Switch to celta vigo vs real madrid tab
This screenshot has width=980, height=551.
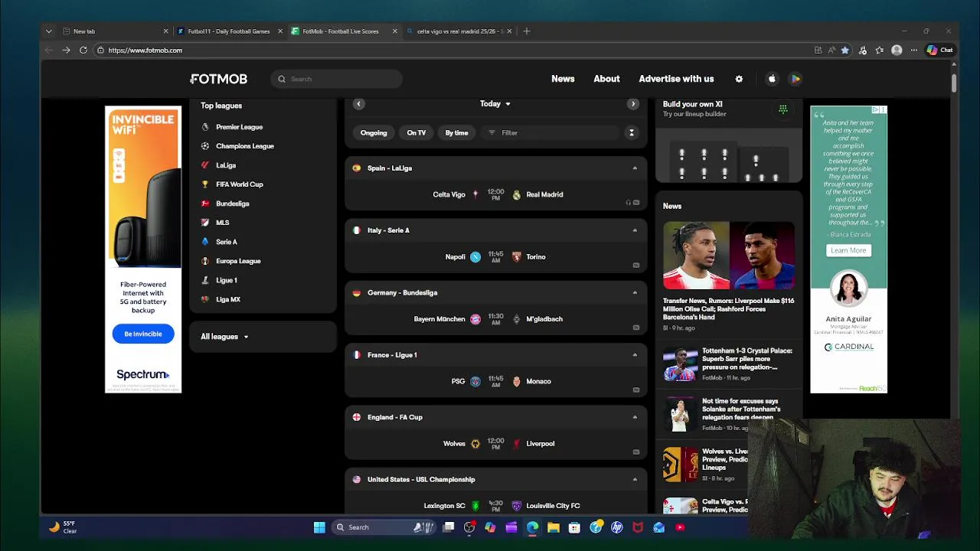(458, 31)
